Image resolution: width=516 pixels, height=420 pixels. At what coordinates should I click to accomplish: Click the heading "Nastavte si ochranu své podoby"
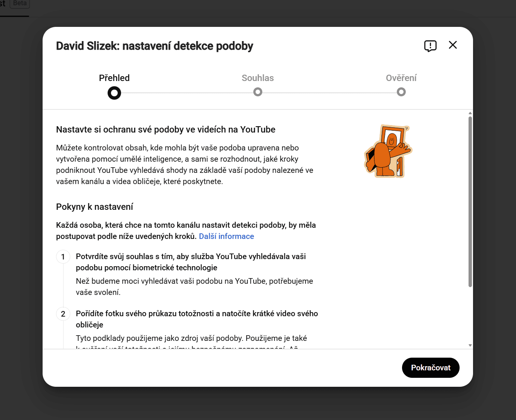(x=166, y=130)
